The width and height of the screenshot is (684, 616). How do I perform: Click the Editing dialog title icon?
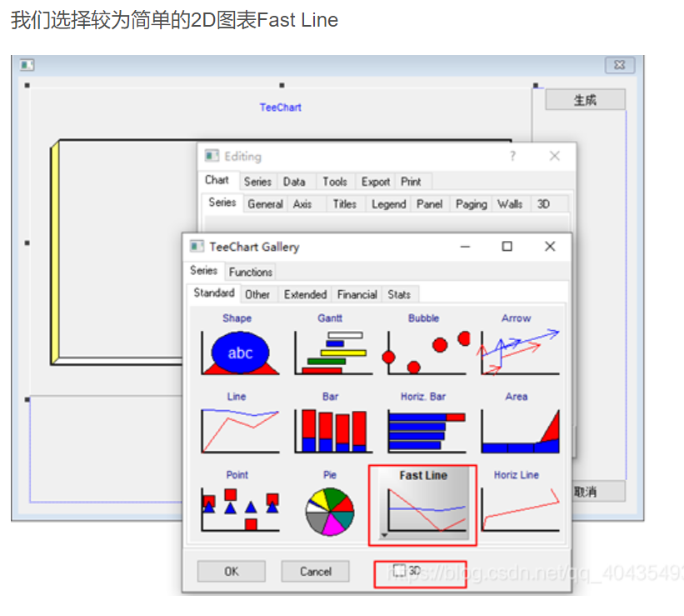[212, 155]
